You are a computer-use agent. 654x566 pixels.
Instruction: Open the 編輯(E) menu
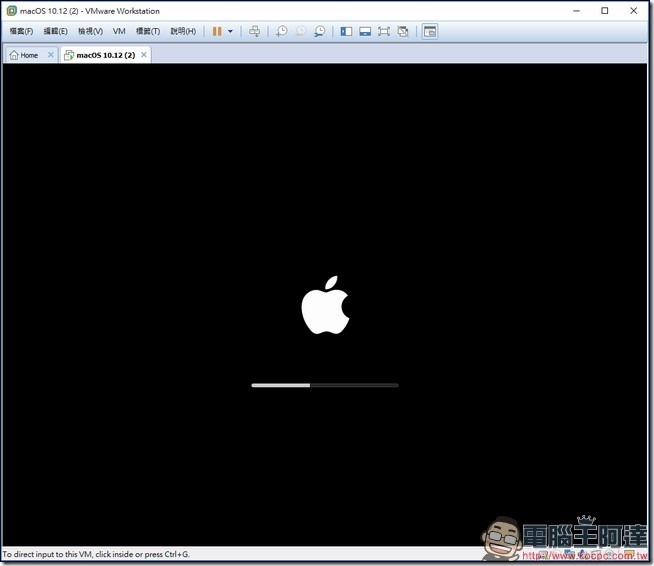(x=55, y=31)
